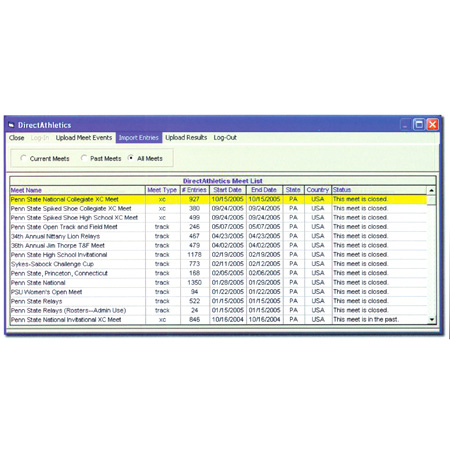This screenshot has height=450, width=450.
Task: Select Penn State Spiked Shoe Collegiate XC Meet
Action: [x=218, y=209]
